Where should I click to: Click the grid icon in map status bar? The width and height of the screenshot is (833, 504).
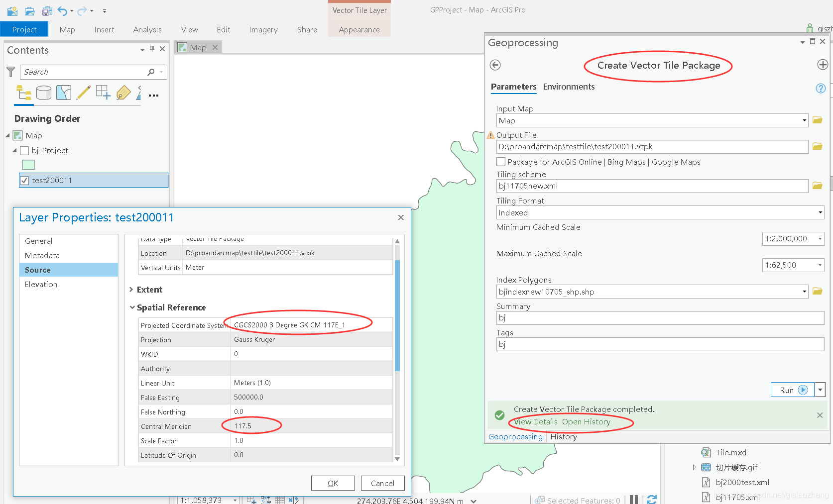(x=279, y=500)
